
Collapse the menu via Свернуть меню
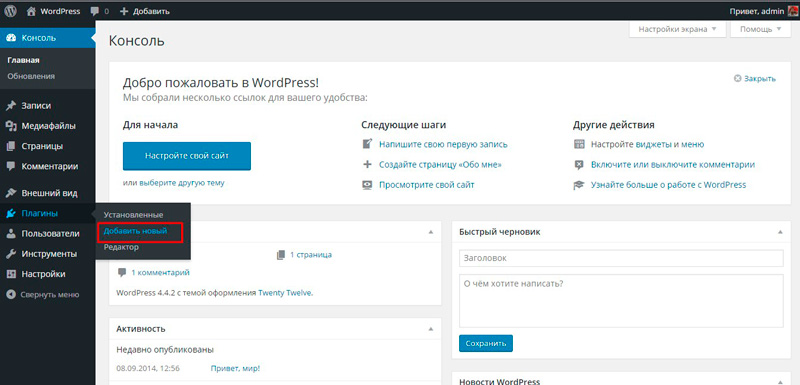43,294
